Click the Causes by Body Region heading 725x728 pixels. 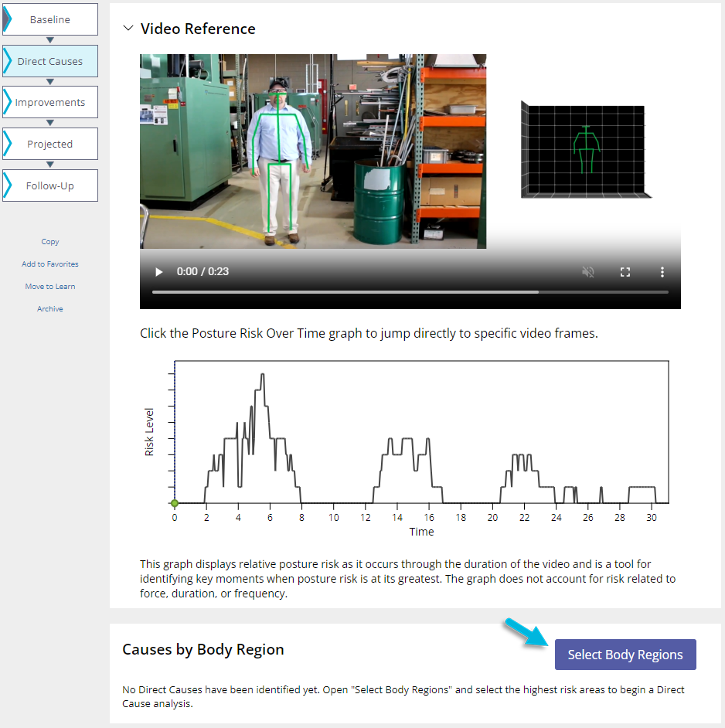203,649
